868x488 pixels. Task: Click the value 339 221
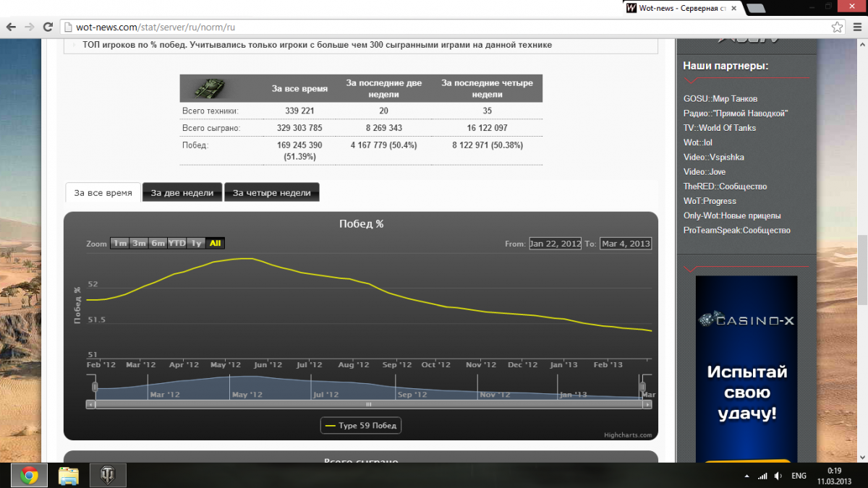[299, 111]
